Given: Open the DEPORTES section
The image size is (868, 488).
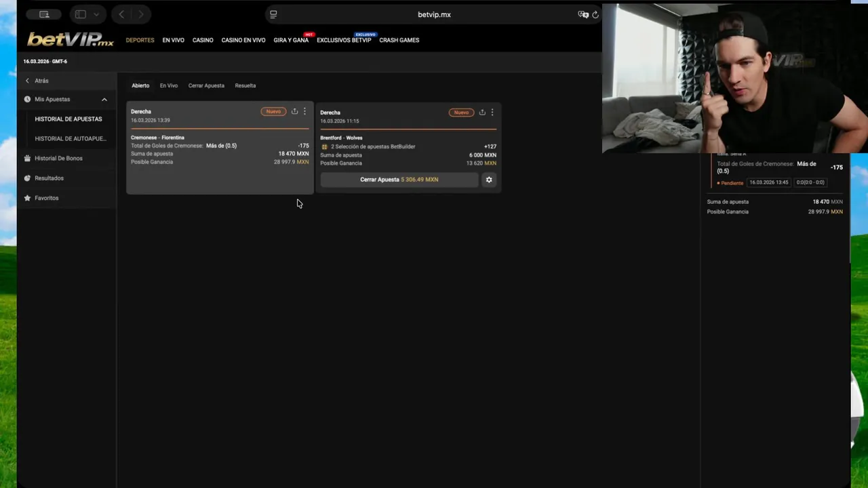Looking at the screenshot, I should [140, 40].
